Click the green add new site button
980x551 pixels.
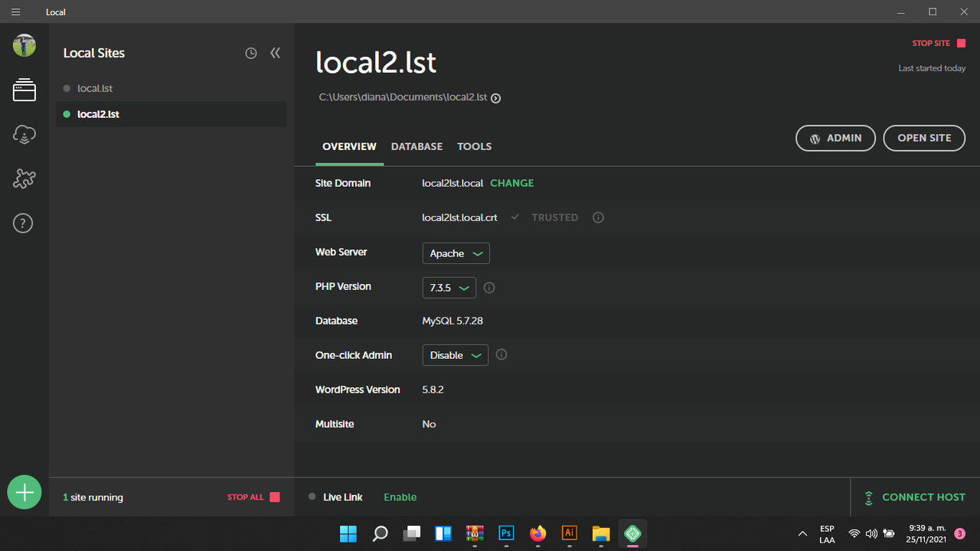pos(24,492)
